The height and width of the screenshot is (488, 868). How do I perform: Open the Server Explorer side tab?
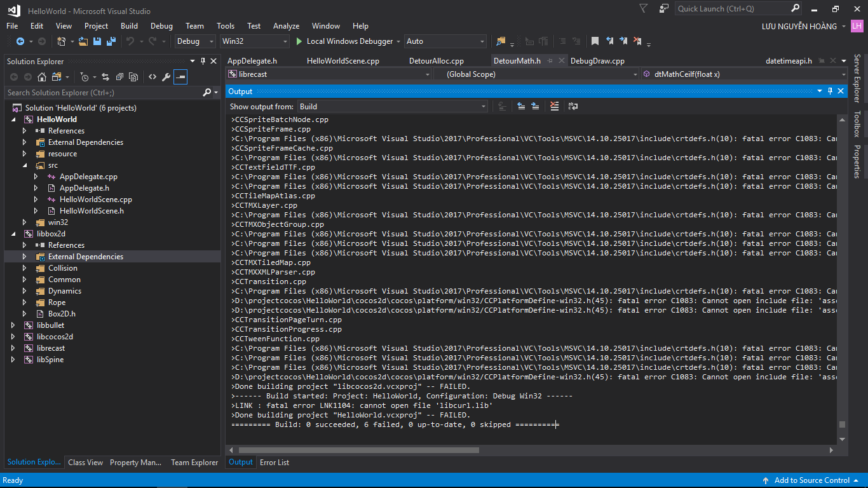coord(857,78)
